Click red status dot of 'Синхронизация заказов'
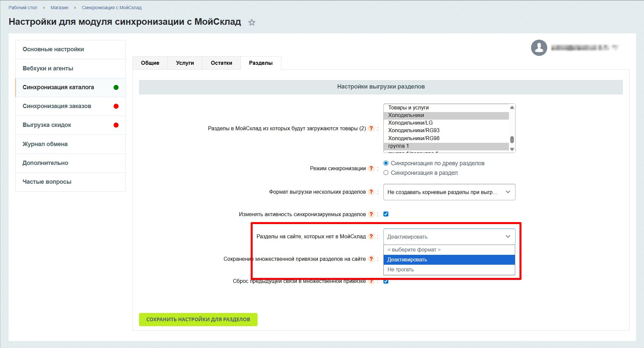This screenshot has height=348, width=644. (x=116, y=106)
